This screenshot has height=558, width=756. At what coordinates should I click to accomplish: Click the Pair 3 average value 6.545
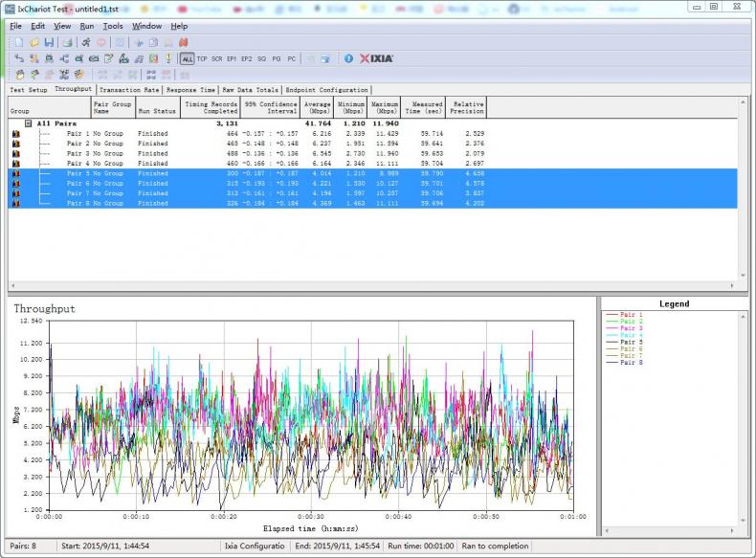(x=322, y=153)
